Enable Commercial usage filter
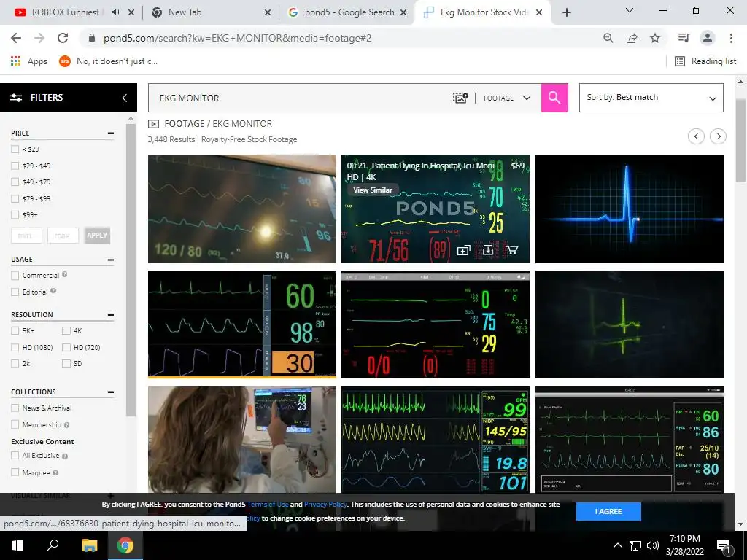The height and width of the screenshot is (560, 747). (x=15, y=275)
